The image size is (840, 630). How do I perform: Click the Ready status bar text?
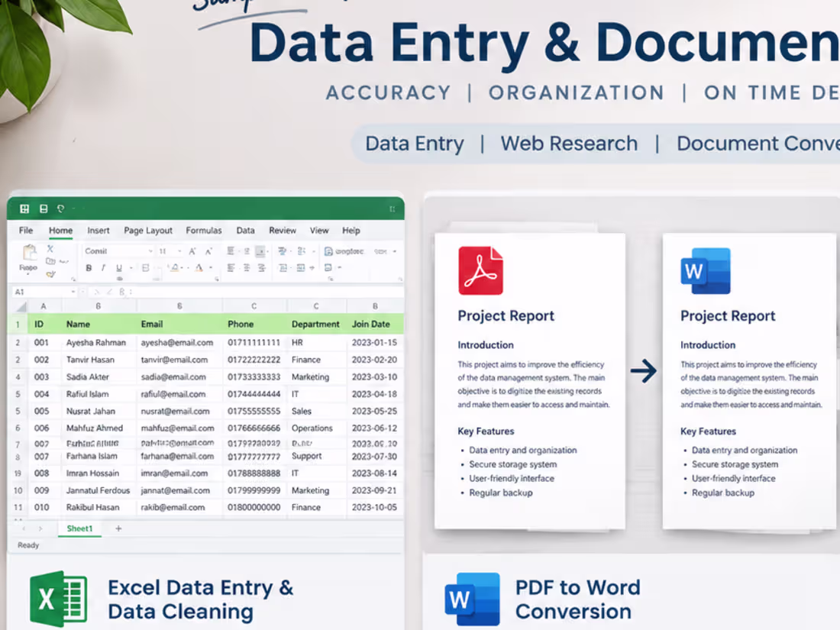coord(27,545)
